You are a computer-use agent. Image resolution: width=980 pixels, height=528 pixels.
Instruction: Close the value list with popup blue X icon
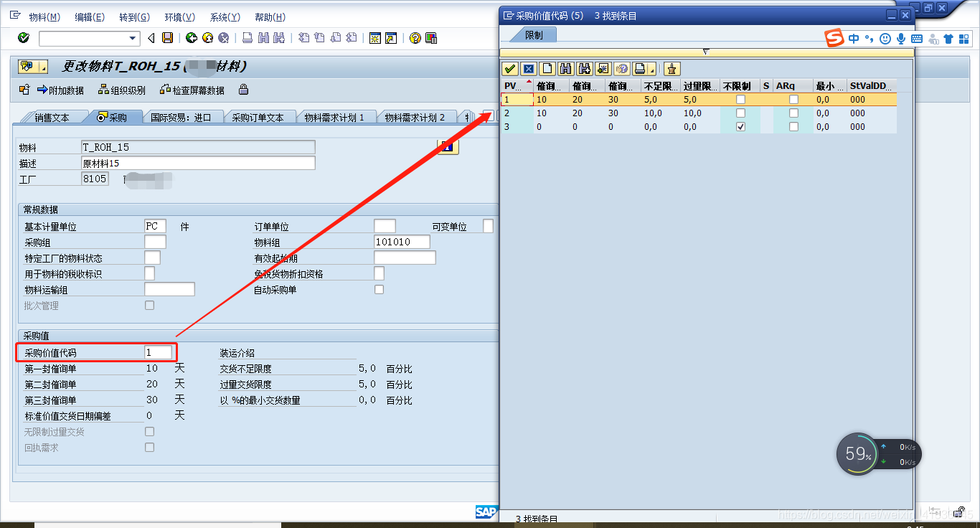pos(529,69)
